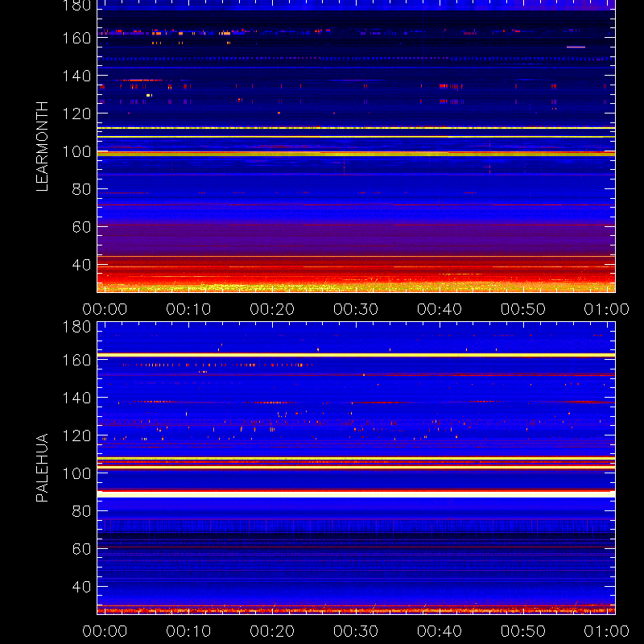Pick the 80 tick label on PALEHUA plot
The height and width of the screenshot is (644, 644).
[x=81, y=511]
